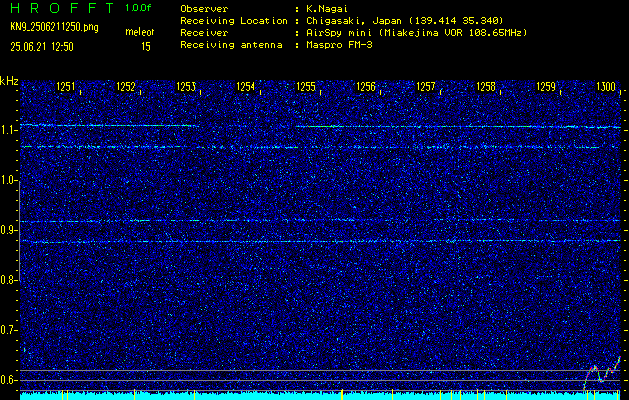629x400 pixels.
Task: Click the Receiving Location label
Action: (x=234, y=21)
